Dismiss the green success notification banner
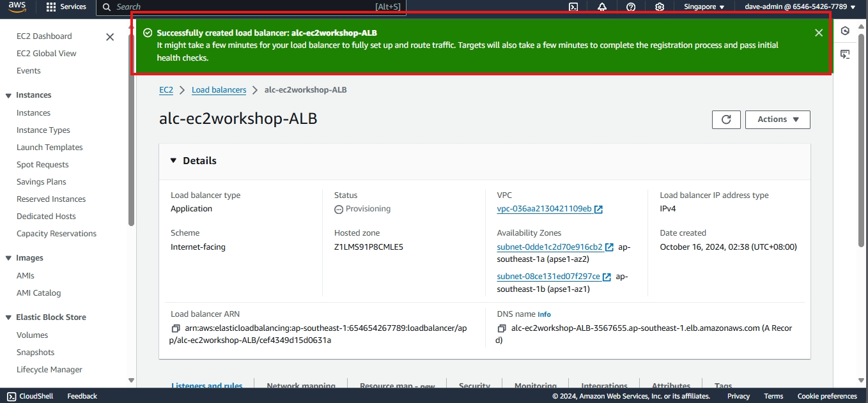This screenshot has width=868, height=403. (x=818, y=33)
